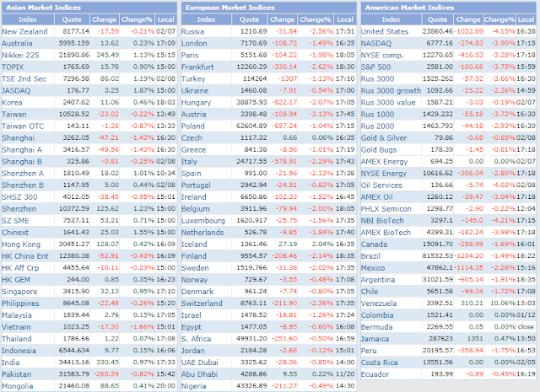Click Quote column header in Asian table
Image resolution: width=540 pixels, height=392 pixels.
point(72,19)
